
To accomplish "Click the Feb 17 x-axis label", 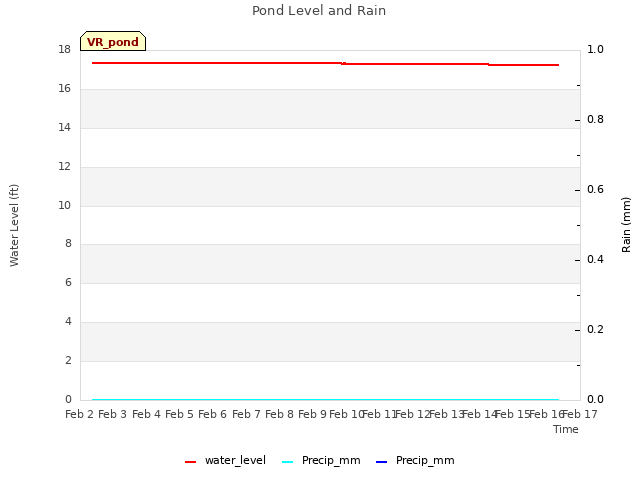I will [580, 414].
